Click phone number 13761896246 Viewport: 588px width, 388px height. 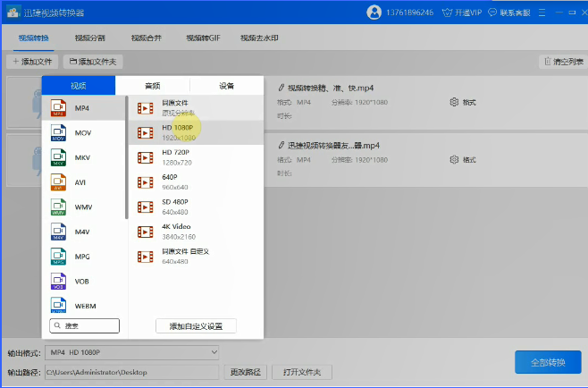409,13
